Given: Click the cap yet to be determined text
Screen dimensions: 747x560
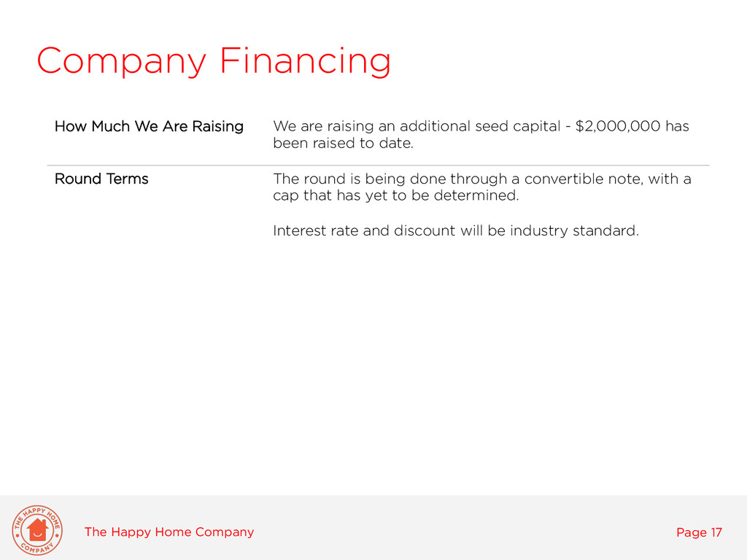Looking at the screenshot, I should (x=396, y=195).
